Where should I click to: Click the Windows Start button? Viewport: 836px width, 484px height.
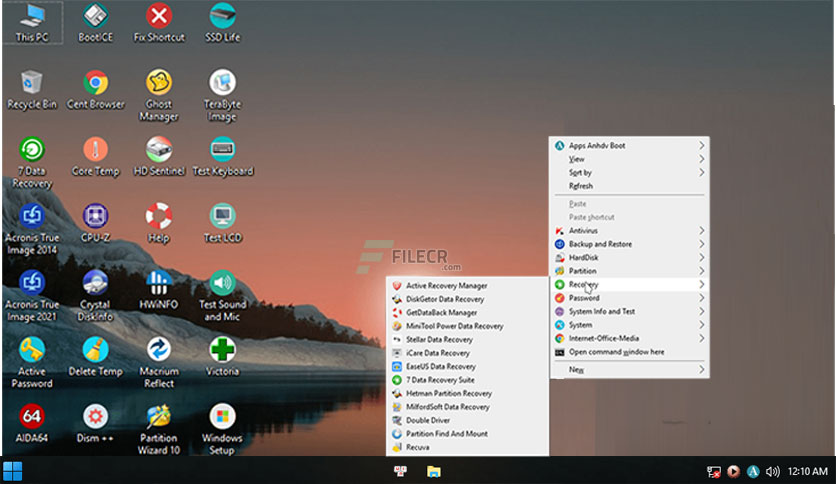pyautogui.click(x=13, y=471)
